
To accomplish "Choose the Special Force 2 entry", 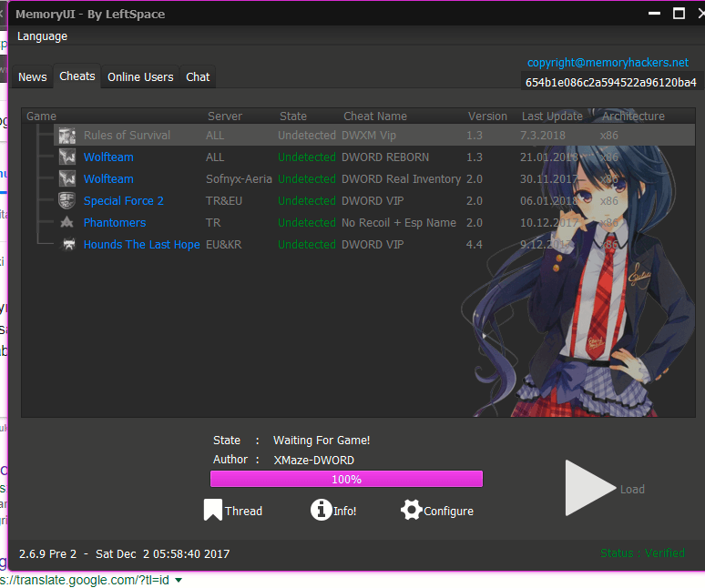I will (x=374, y=200).
